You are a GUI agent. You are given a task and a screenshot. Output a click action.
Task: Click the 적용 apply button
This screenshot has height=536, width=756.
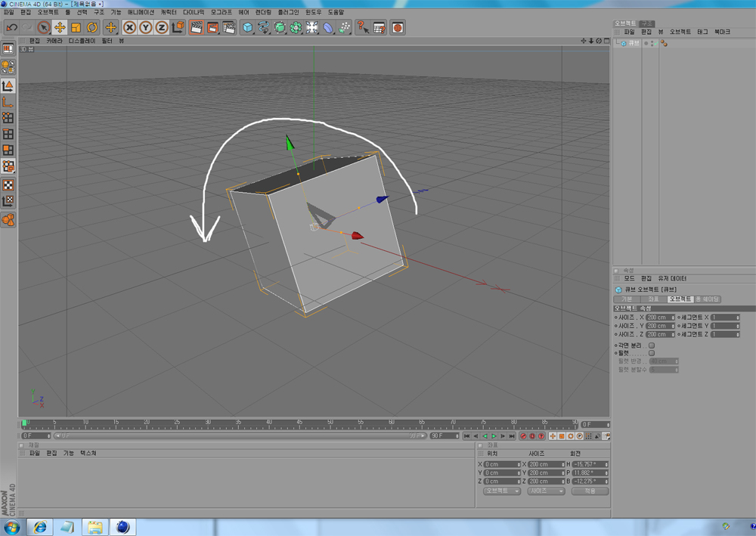590,491
